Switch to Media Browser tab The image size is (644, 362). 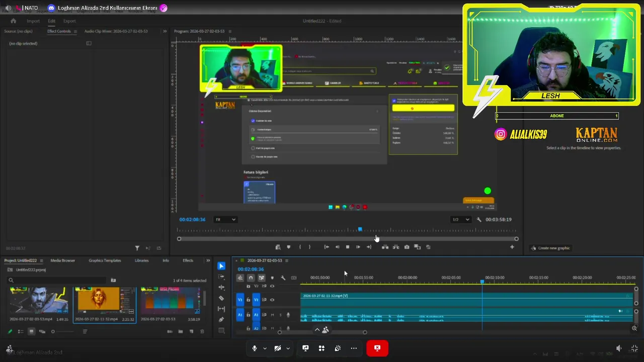pyautogui.click(x=63, y=260)
